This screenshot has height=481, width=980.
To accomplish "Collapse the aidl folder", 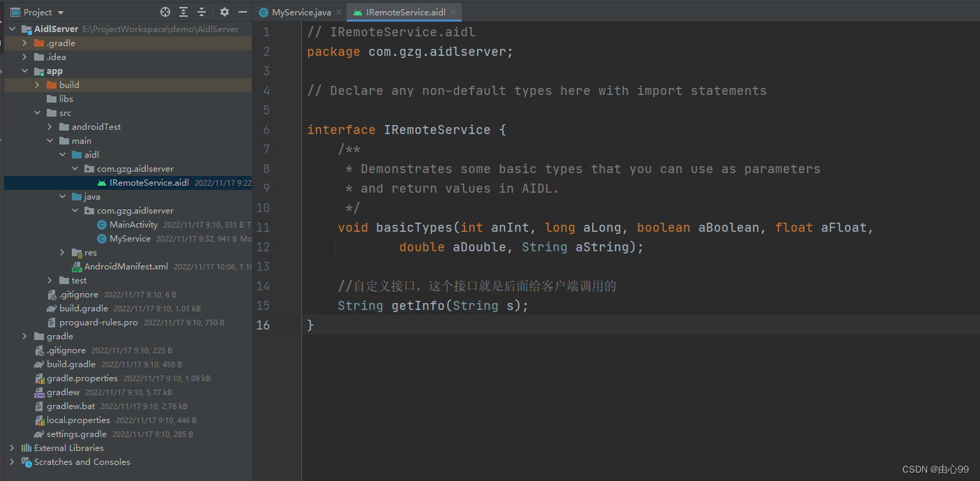I will tap(63, 155).
